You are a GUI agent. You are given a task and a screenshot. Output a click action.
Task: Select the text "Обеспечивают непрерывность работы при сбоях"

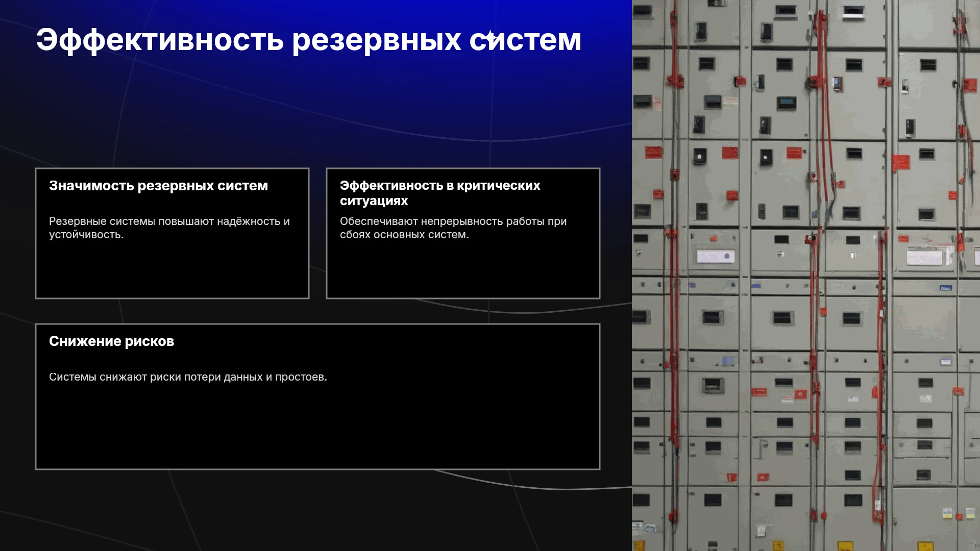[453, 228]
